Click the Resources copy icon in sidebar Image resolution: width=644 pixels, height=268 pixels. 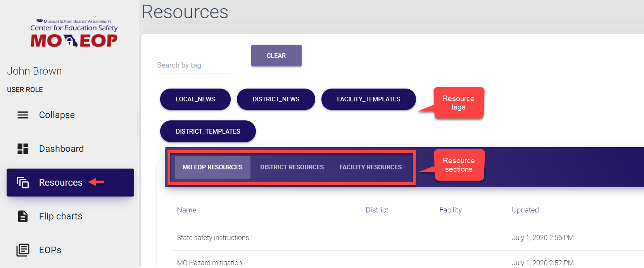click(23, 183)
